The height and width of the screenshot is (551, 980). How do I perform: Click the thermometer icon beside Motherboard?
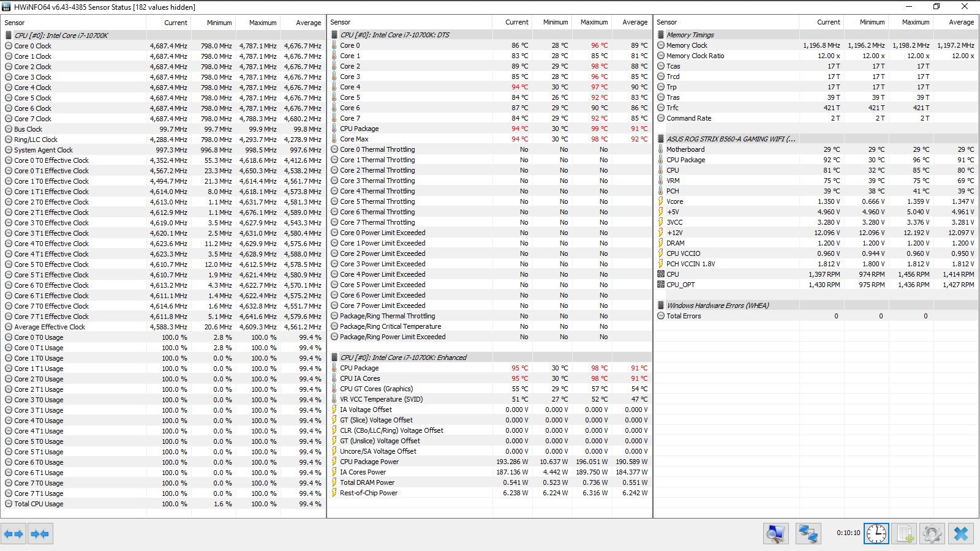661,149
